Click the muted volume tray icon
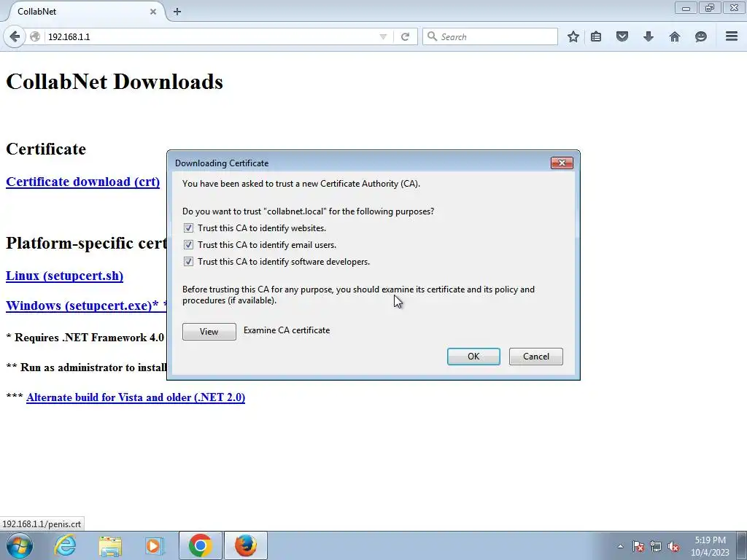Screen dimensions: 747x560 click(673, 546)
